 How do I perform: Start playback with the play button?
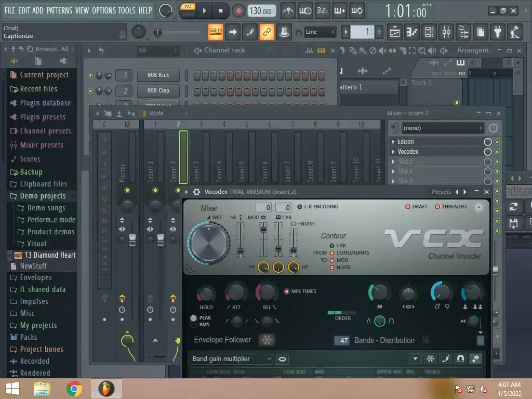(204, 11)
